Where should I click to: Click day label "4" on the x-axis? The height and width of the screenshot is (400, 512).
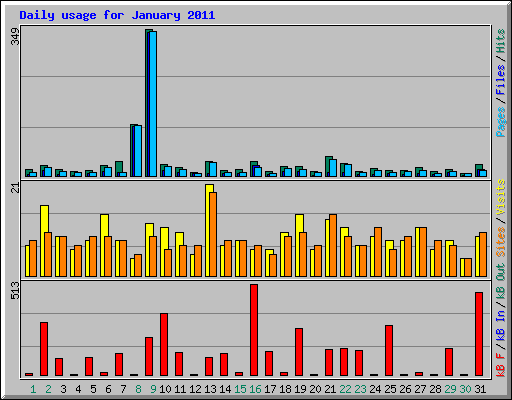(78, 389)
